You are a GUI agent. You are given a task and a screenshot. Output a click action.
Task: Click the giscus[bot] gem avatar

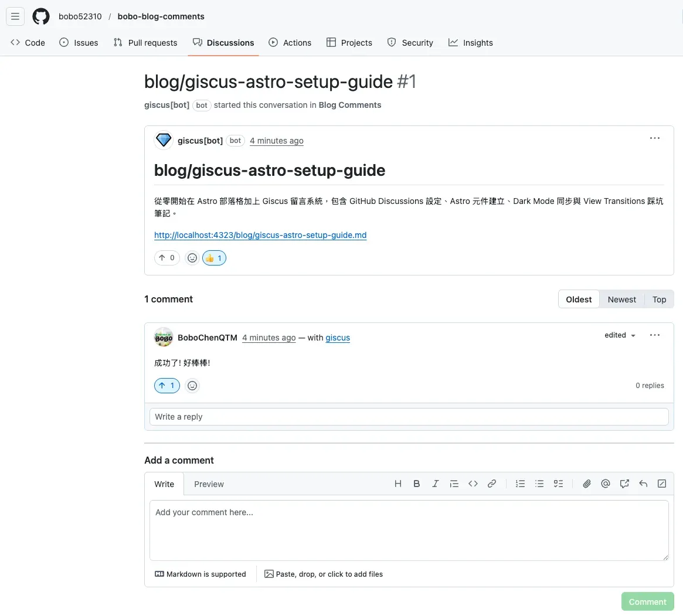164,140
